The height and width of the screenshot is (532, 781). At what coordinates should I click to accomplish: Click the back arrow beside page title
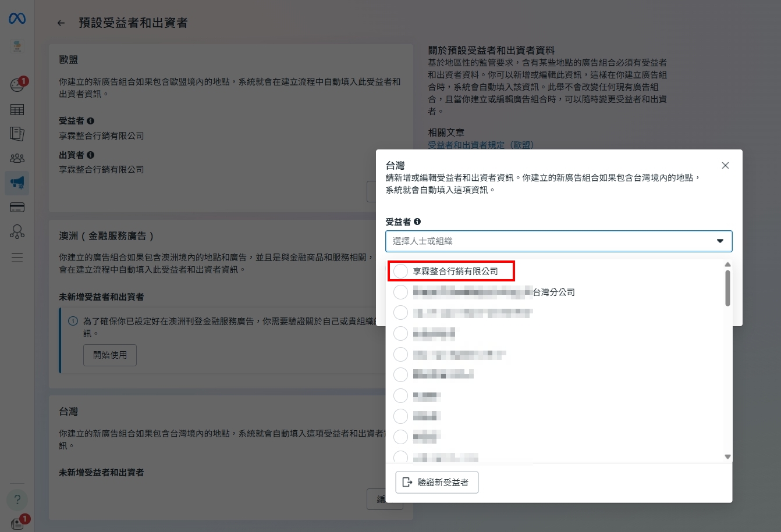click(x=61, y=23)
